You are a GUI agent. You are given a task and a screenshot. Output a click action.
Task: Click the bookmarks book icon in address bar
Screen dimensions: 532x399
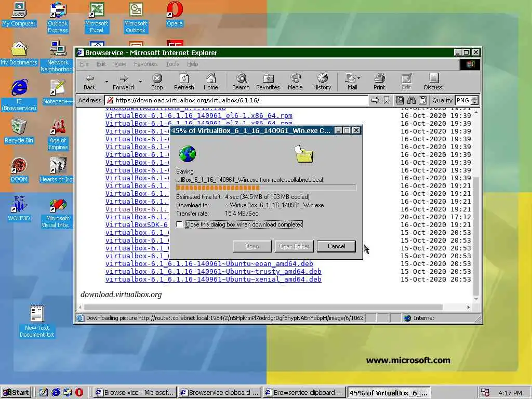pos(400,100)
